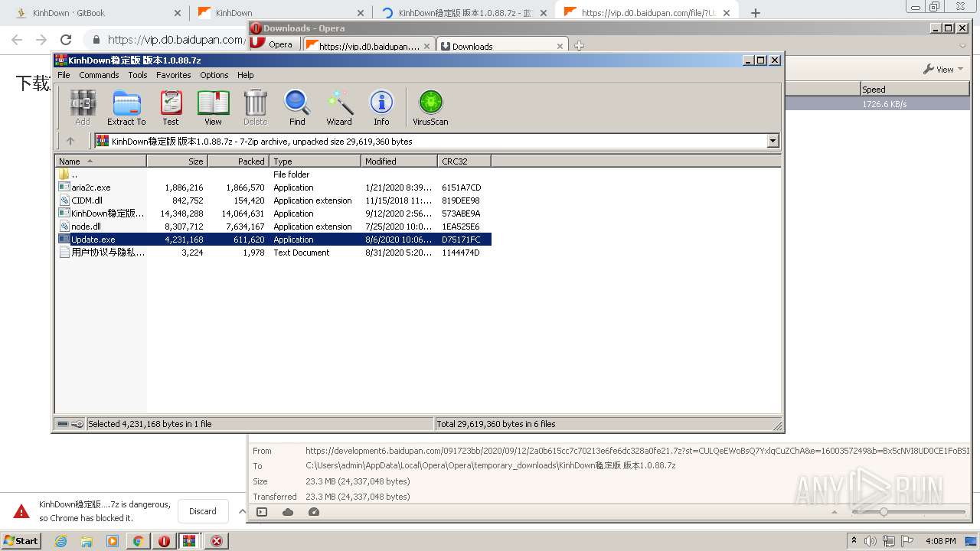The image size is (980, 551).
Task: Discard the blocked download in Chrome
Action: pyautogui.click(x=203, y=511)
